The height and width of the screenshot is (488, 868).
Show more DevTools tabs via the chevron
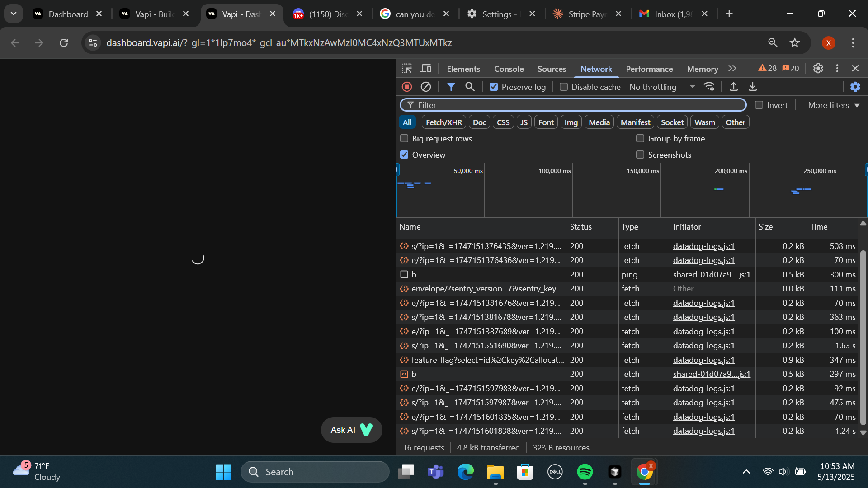click(732, 69)
